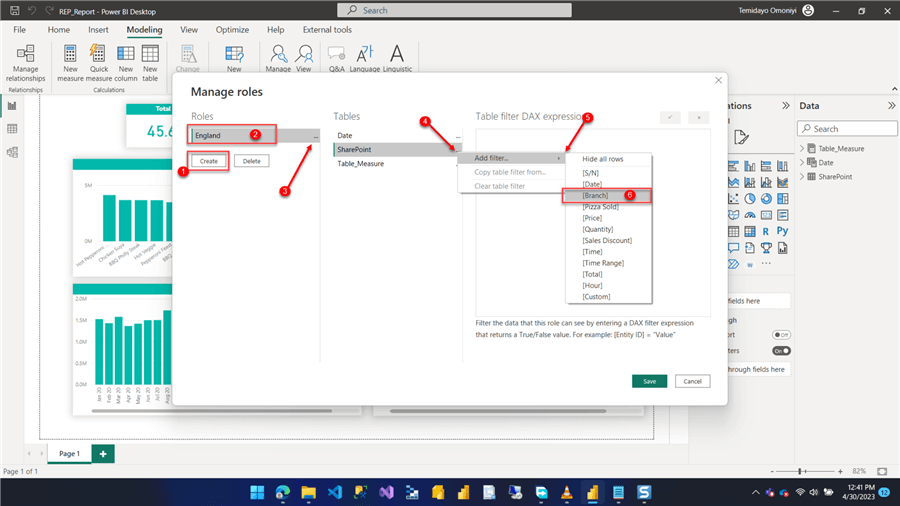Click View as roles icon
900x506 pixels.
[x=304, y=59]
